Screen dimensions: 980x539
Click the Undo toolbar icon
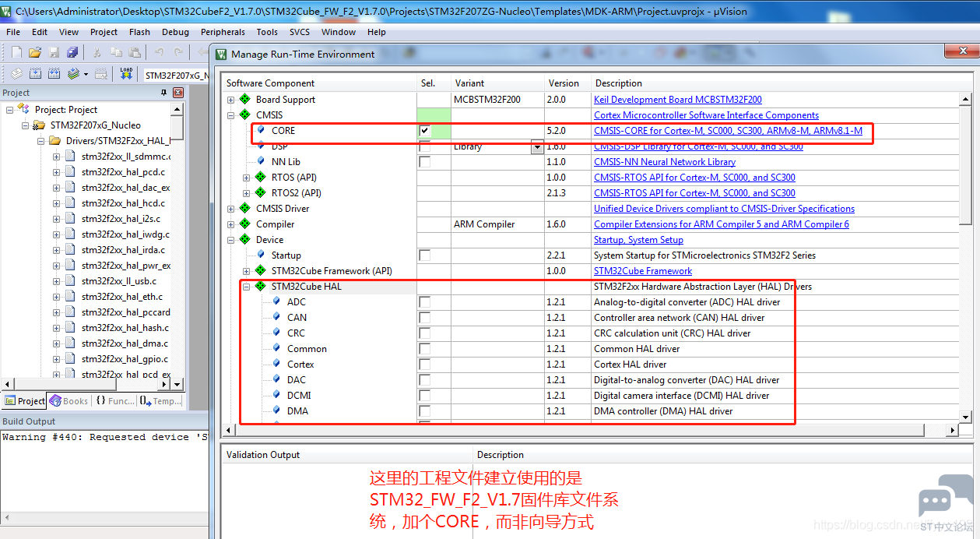click(x=160, y=52)
